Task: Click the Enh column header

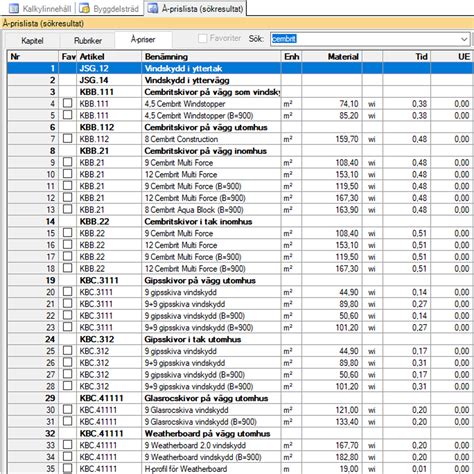Action: tap(292, 57)
